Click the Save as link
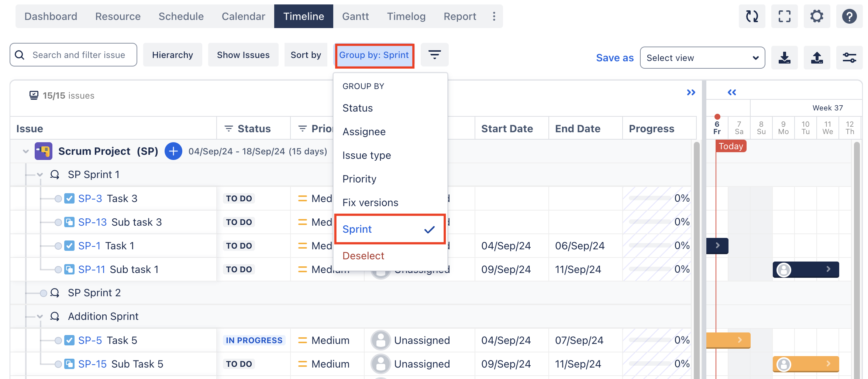868x379 pixels. [614, 58]
